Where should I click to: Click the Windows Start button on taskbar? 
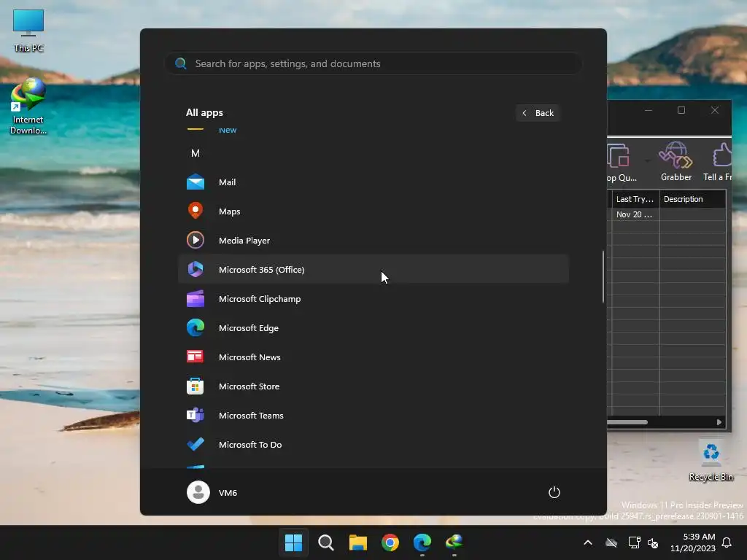tap(293, 542)
